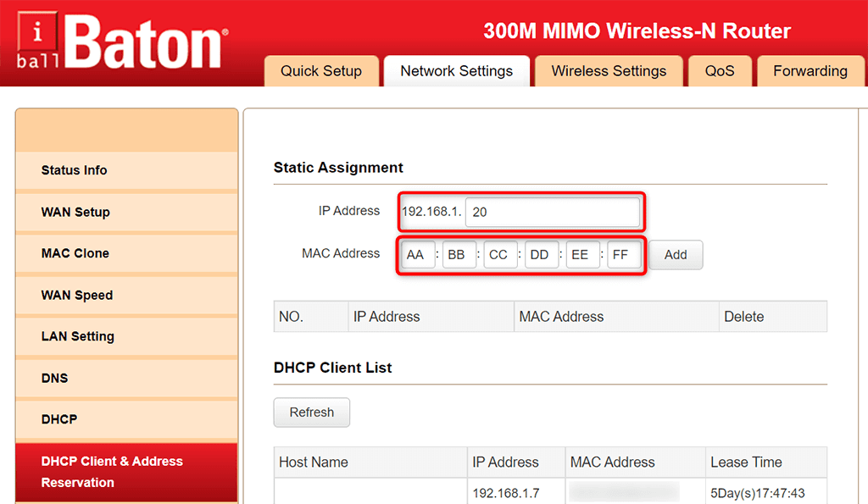This screenshot has height=504, width=868.
Task: Go to the Forwarding tab
Action: pyautogui.click(x=810, y=71)
